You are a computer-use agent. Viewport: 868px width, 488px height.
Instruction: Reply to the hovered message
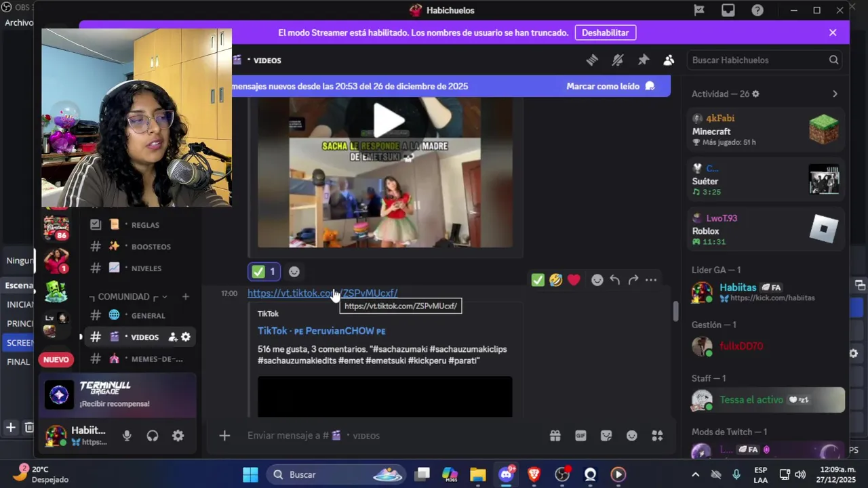[x=615, y=280]
